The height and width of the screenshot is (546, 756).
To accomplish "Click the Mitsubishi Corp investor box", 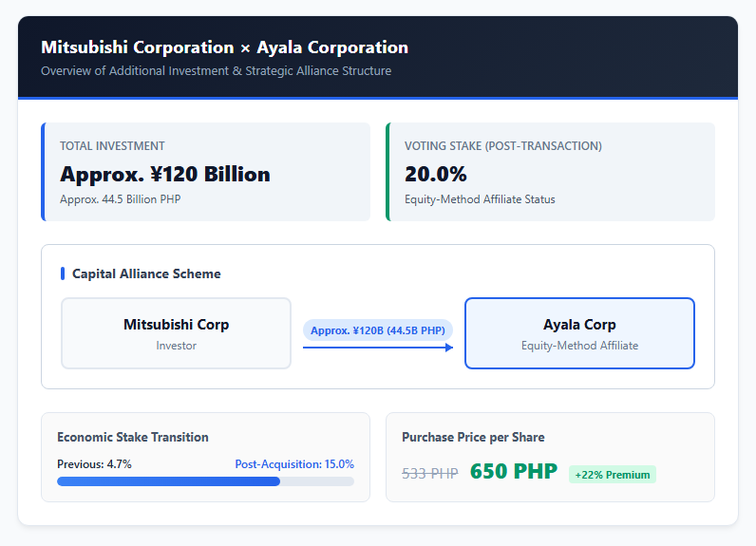I will pos(176,333).
